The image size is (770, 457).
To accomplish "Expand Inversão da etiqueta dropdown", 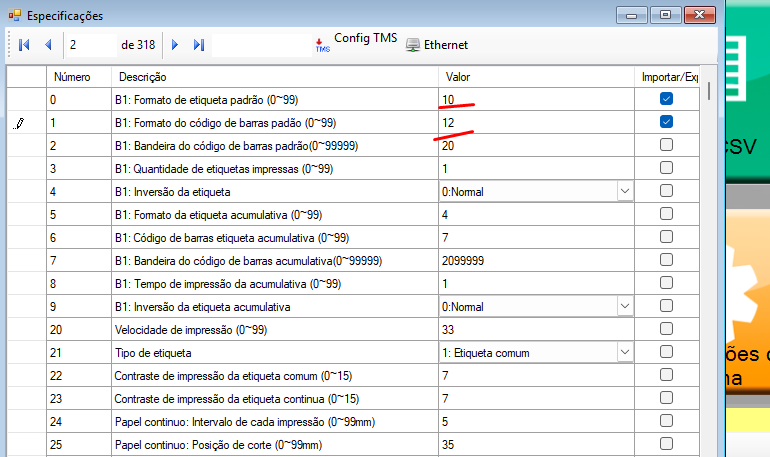I will tap(624, 191).
